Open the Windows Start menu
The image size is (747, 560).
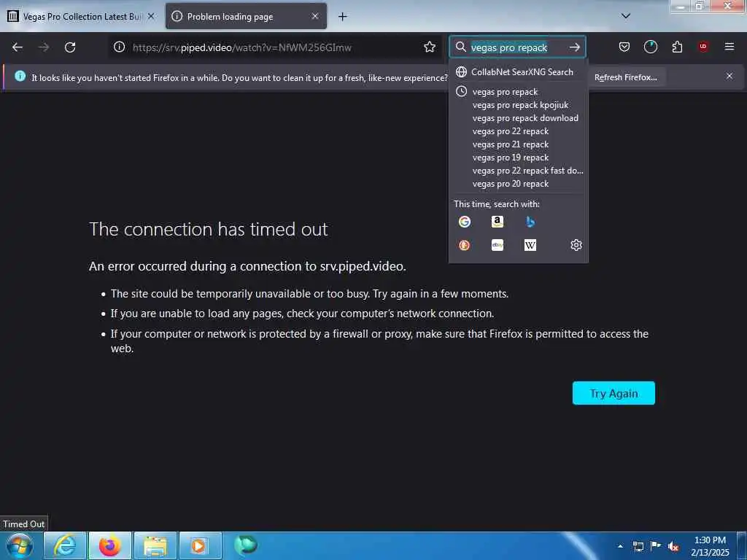point(20,545)
